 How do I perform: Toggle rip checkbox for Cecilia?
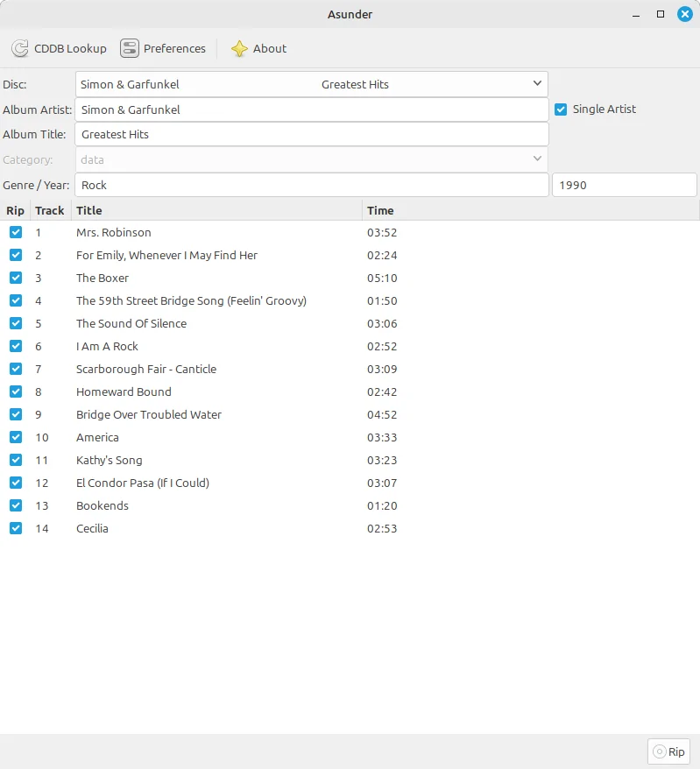click(x=16, y=528)
